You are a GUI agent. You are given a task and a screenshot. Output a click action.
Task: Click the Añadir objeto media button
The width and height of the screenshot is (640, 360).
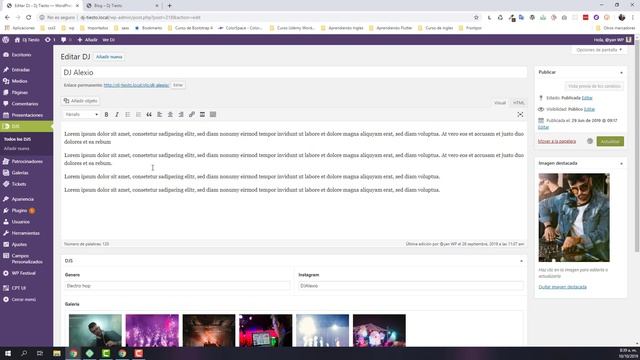(x=80, y=101)
